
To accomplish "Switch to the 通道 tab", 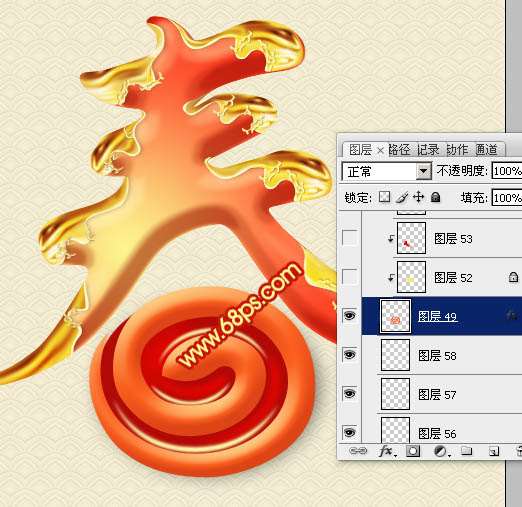I will pyautogui.click(x=486, y=150).
